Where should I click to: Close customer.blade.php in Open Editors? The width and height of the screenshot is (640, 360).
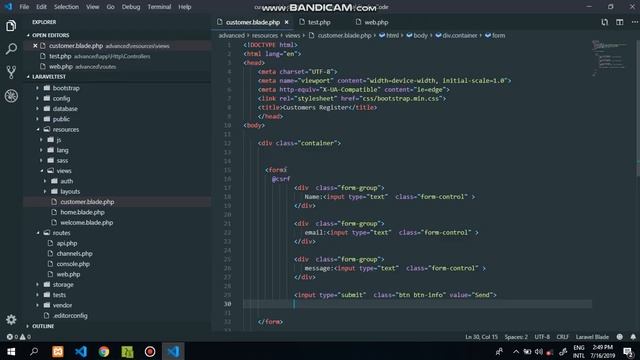35,46
